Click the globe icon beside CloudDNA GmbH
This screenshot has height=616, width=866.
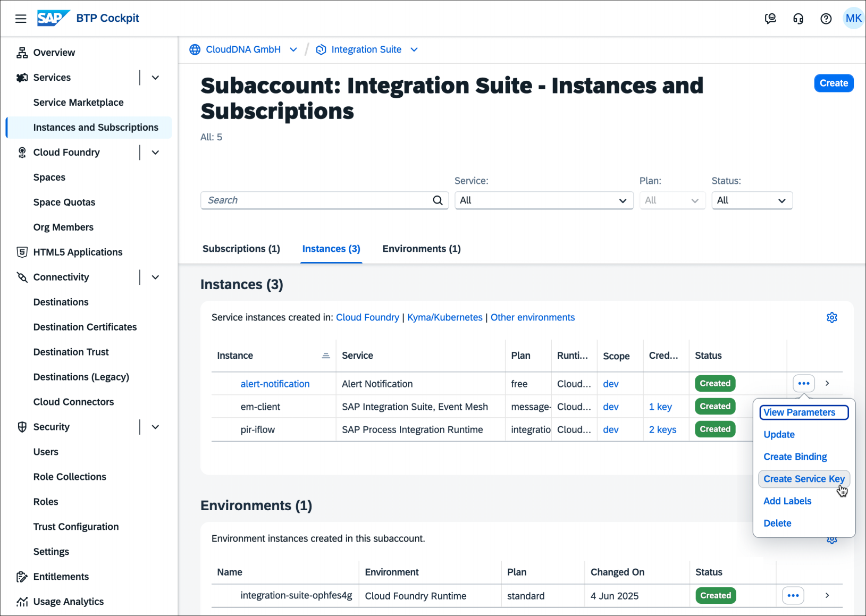[x=195, y=49]
